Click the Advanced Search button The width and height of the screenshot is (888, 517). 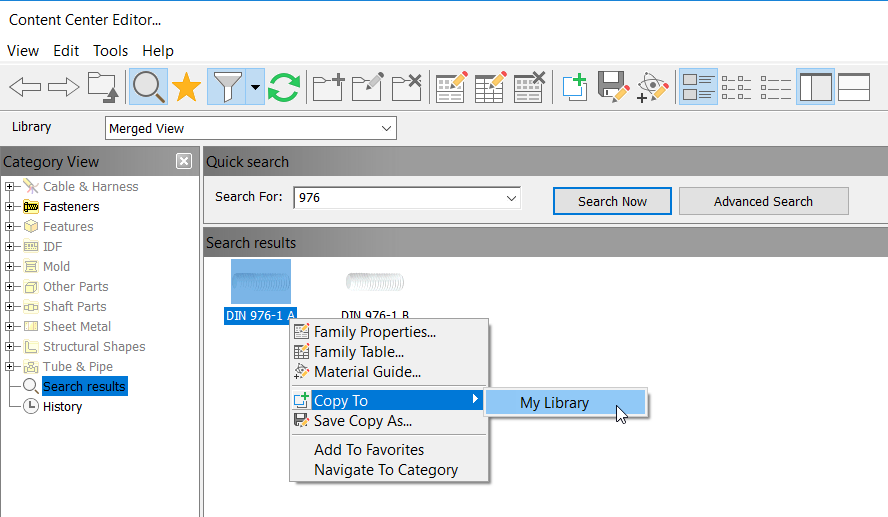(763, 201)
